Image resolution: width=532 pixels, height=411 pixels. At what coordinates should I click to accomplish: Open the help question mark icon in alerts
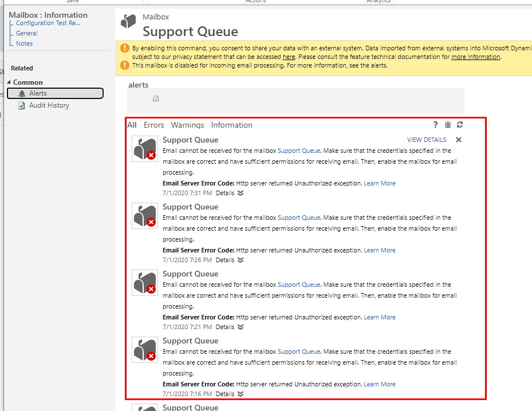tap(435, 125)
